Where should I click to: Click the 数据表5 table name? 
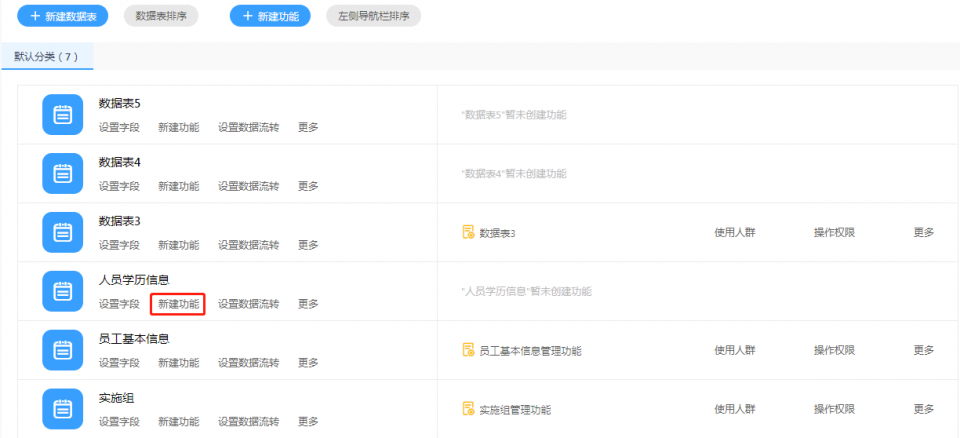tap(120, 103)
